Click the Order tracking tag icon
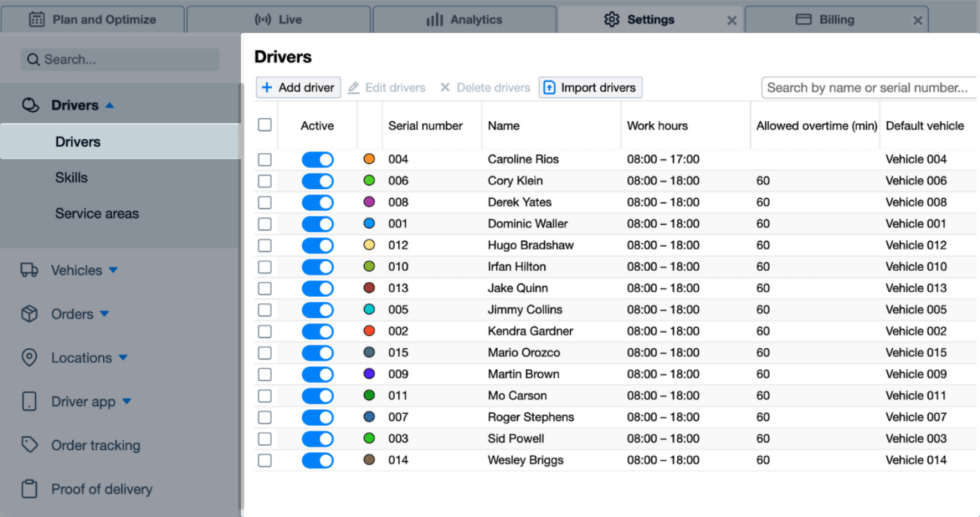The image size is (980, 517). (x=29, y=444)
